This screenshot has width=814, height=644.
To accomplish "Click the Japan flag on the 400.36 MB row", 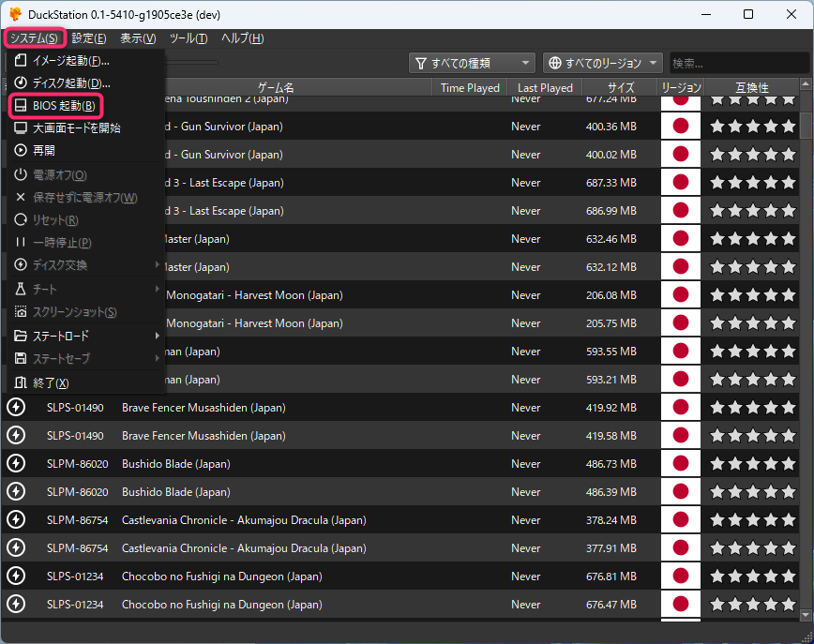I will click(681, 127).
